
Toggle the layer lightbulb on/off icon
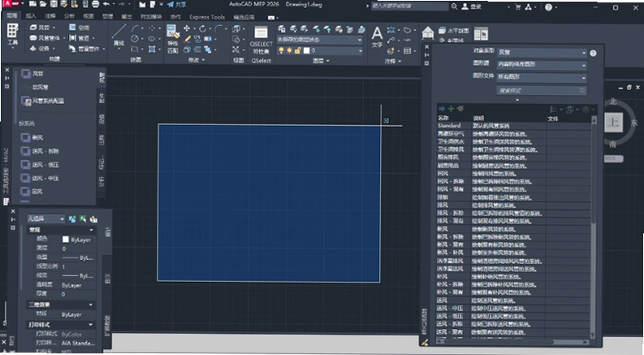pos(281,50)
